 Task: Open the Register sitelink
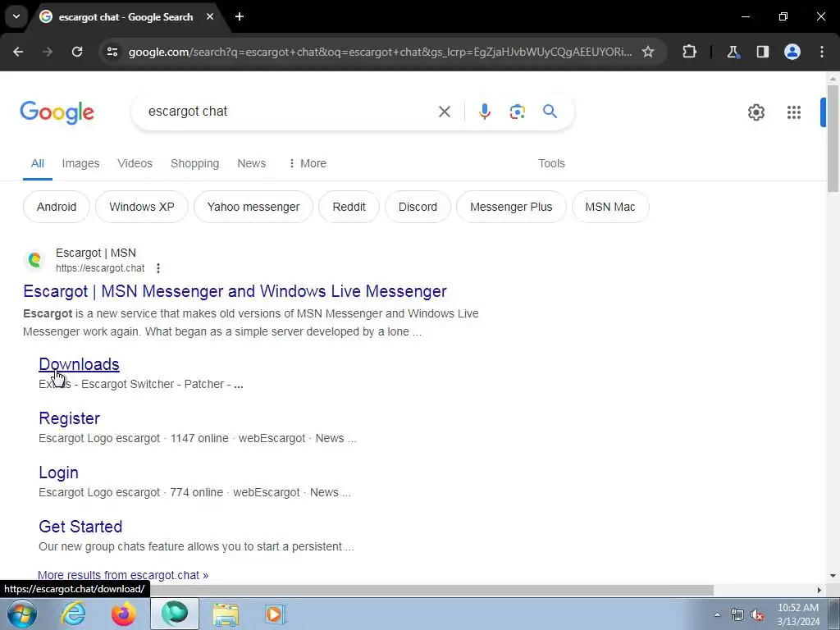click(x=69, y=418)
